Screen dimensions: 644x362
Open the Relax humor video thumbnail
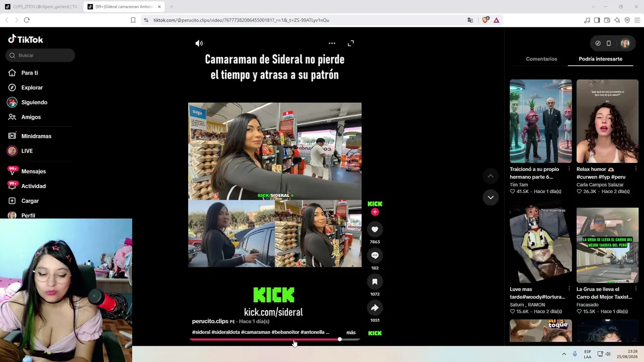tap(607, 121)
